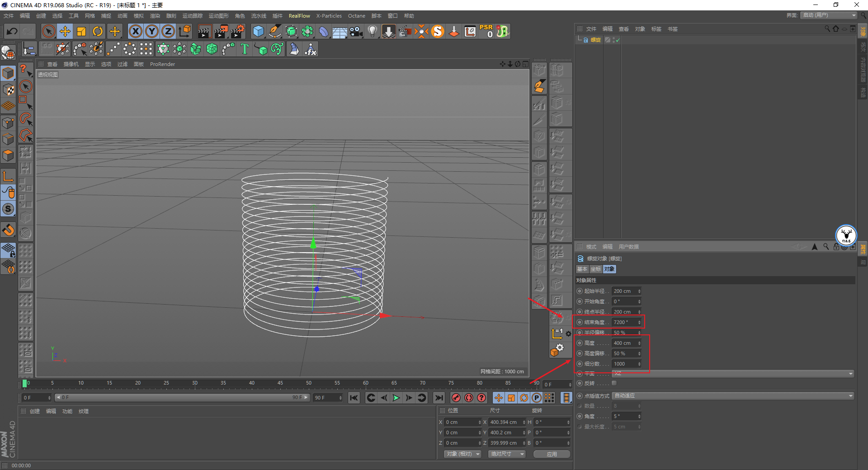868x470 pixels.
Task: Enable the 反转 (Reverse) checkbox
Action: [614, 383]
